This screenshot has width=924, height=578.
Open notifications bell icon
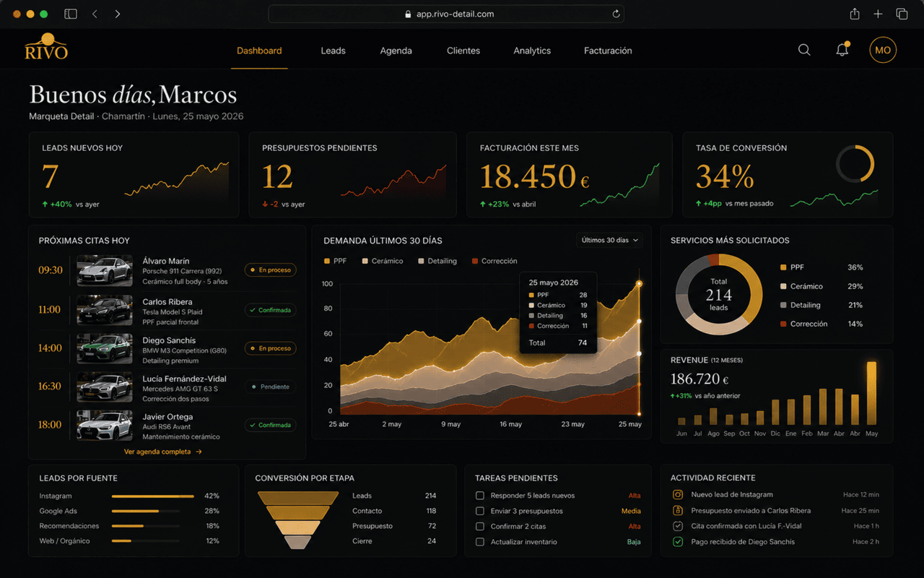click(842, 50)
